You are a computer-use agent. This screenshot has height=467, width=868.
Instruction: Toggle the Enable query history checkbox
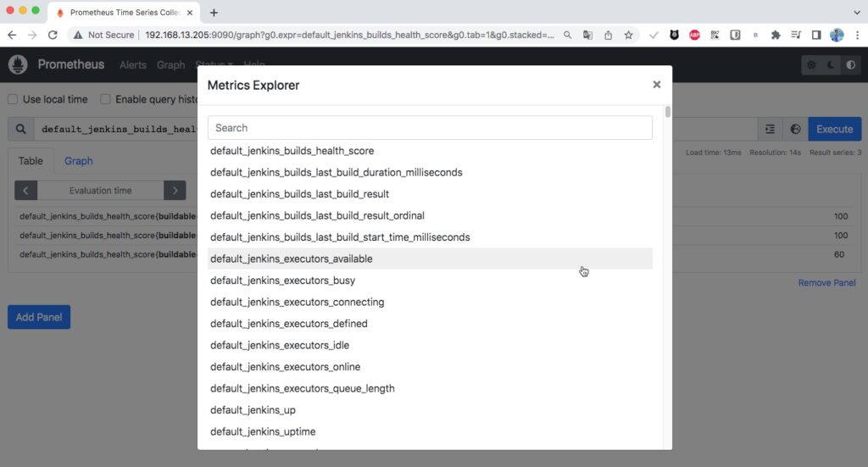click(x=105, y=99)
